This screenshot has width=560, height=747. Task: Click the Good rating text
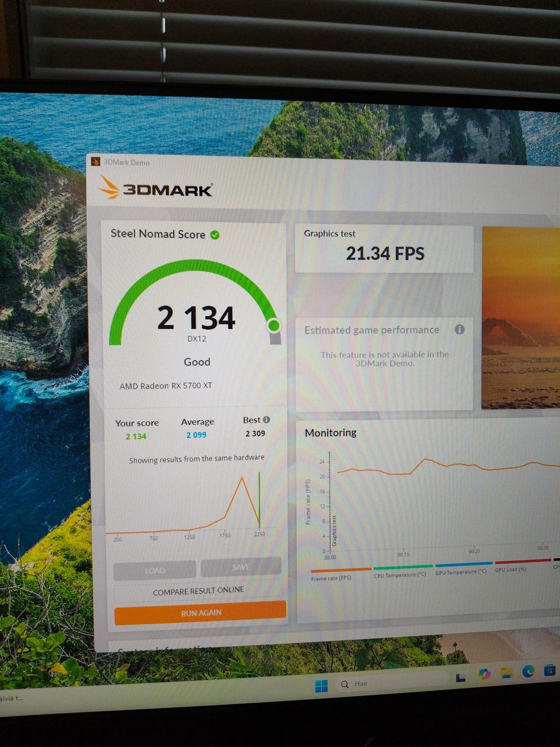pos(197,362)
